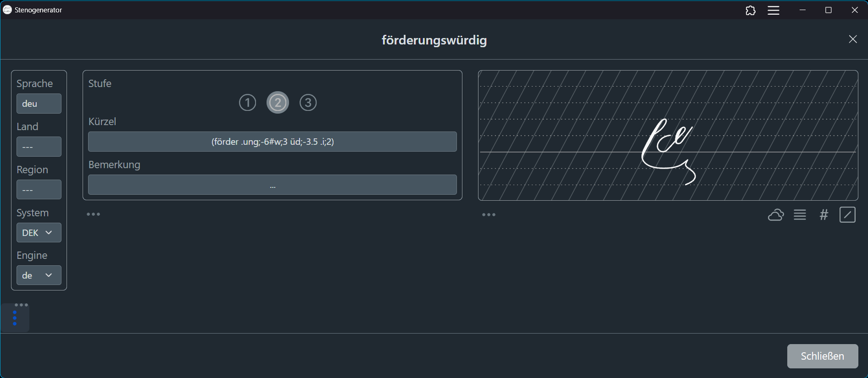Click the three dots below the steno preview
This screenshot has width=868, height=378.
click(x=489, y=215)
